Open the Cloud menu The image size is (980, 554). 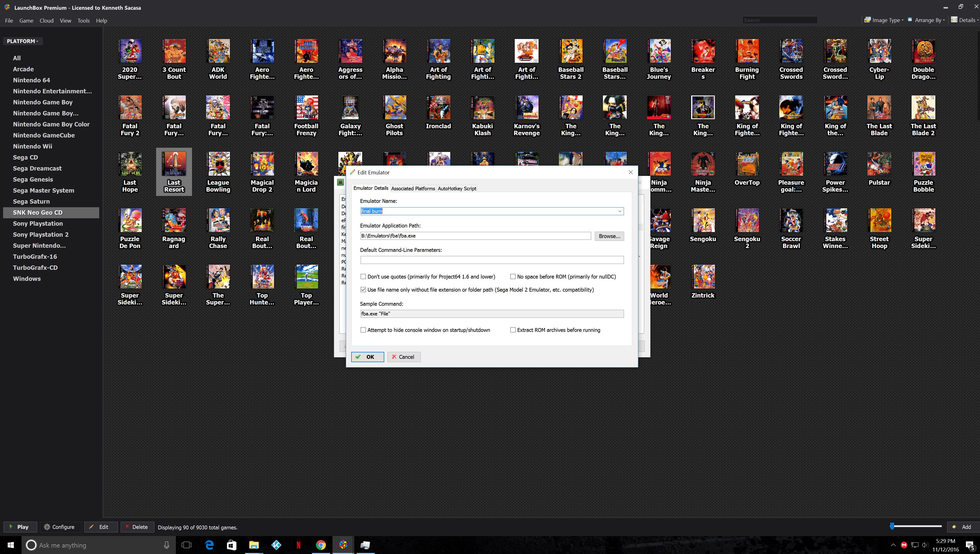point(46,21)
